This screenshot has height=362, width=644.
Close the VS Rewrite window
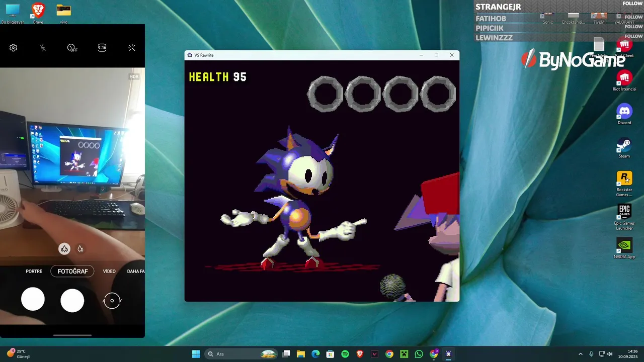coord(452,55)
